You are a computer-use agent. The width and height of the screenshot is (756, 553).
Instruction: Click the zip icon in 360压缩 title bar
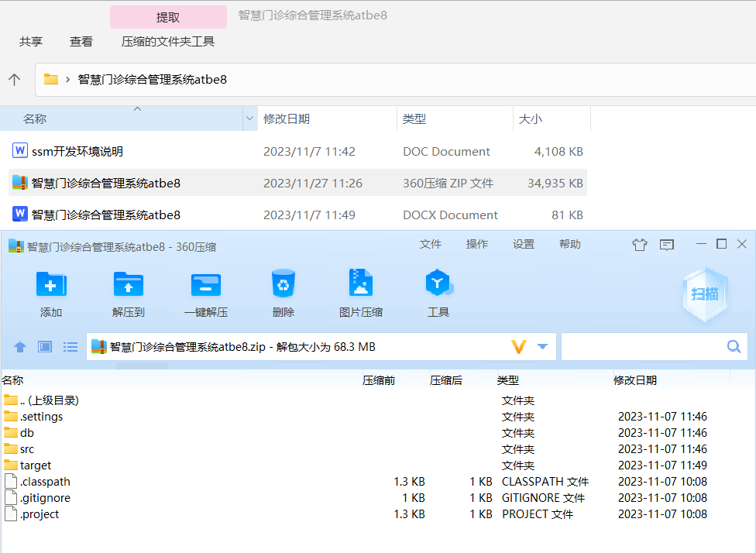coord(16,246)
